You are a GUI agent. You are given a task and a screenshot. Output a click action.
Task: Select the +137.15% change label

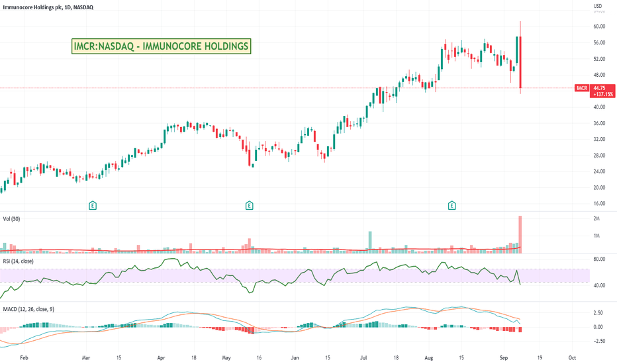603,95
